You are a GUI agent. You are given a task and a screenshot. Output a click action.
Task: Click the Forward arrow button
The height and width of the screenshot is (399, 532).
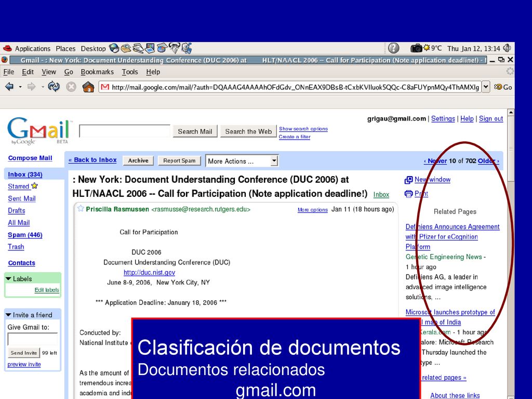point(32,87)
